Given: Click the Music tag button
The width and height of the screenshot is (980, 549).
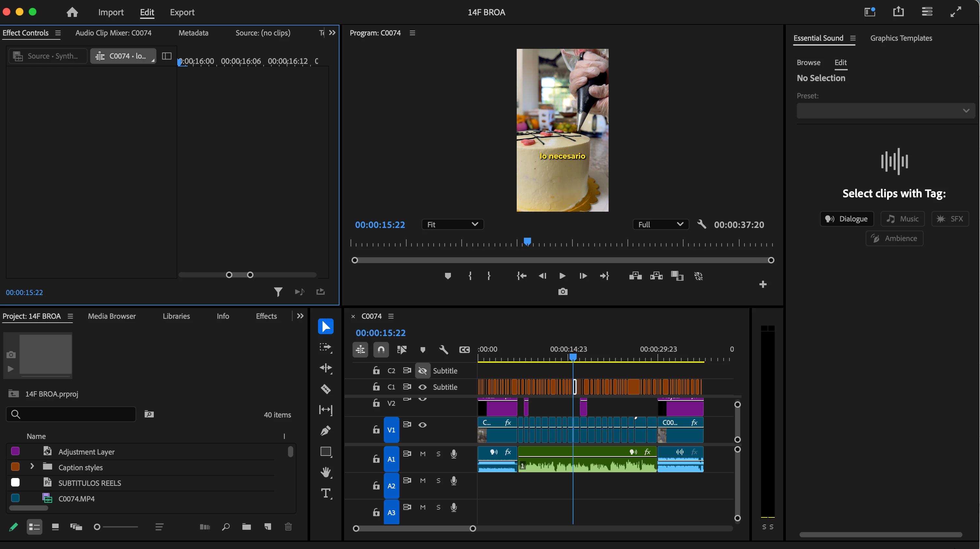Looking at the screenshot, I should [902, 218].
